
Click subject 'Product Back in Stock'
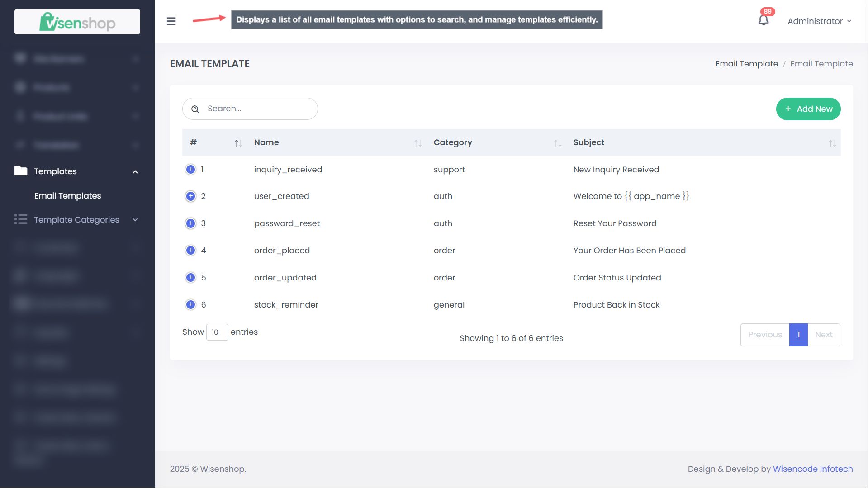(x=617, y=305)
